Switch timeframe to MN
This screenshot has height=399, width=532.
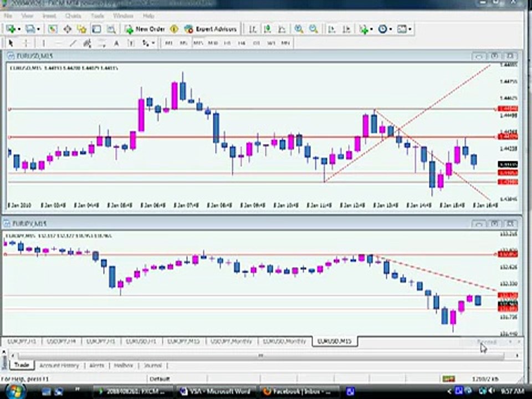(x=286, y=43)
